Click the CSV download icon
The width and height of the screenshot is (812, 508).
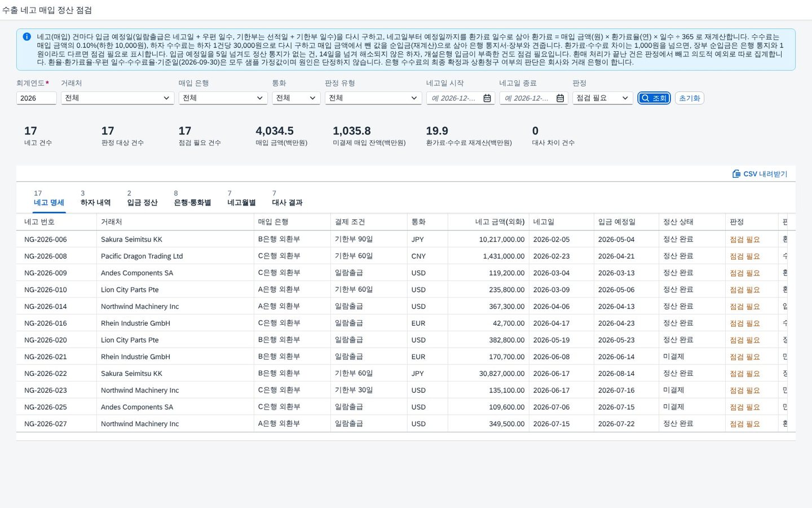(x=736, y=174)
